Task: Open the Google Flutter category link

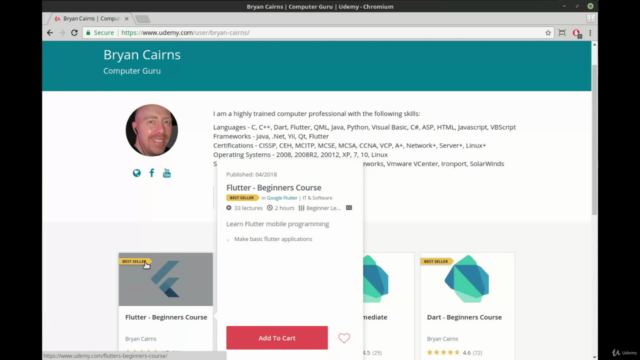Action: tap(282, 198)
